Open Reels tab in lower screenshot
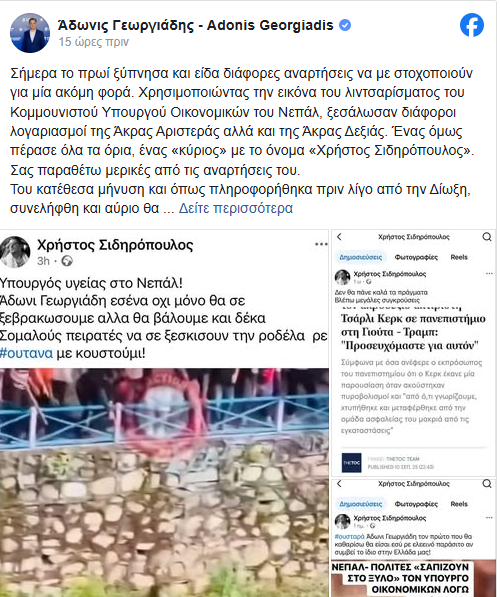Viewport: 501px width, 597px height. 459,504
